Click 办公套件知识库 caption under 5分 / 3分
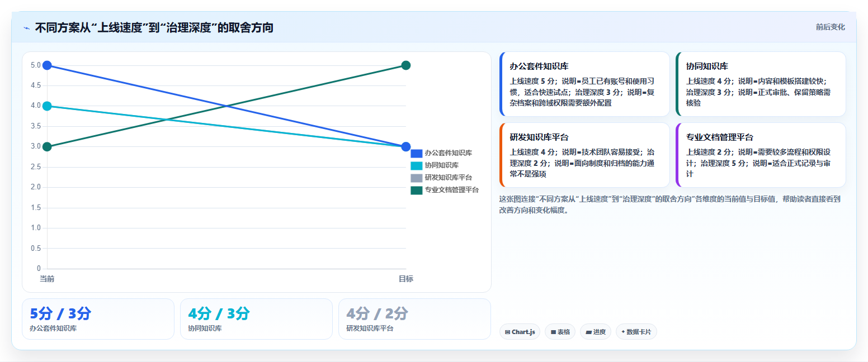The height and width of the screenshot is (362, 868). coord(53,328)
